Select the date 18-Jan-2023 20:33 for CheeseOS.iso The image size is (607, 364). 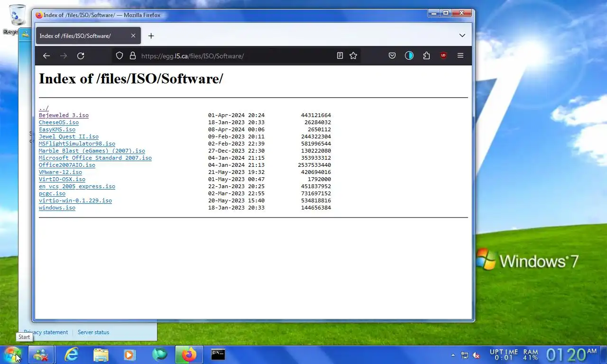coord(236,122)
